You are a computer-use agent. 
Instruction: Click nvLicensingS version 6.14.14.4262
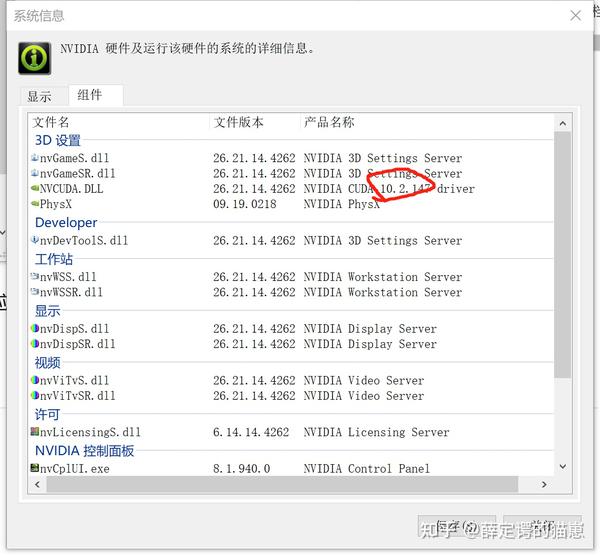(251, 432)
